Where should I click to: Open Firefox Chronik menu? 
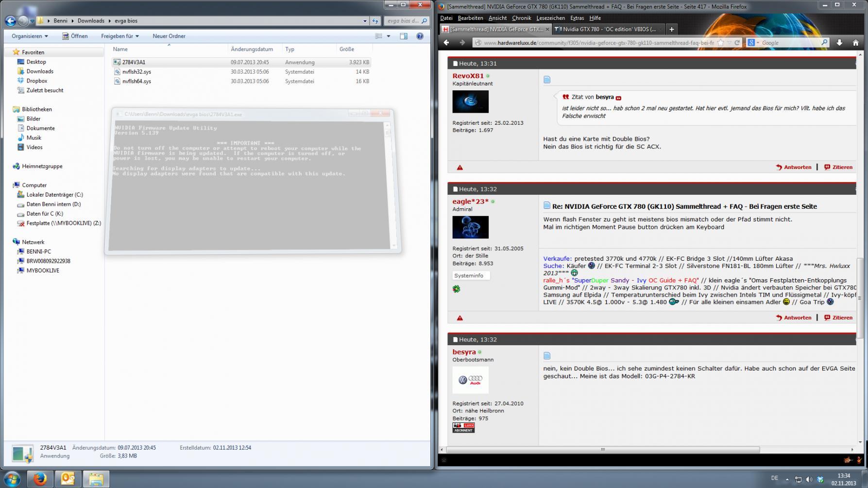[521, 18]
